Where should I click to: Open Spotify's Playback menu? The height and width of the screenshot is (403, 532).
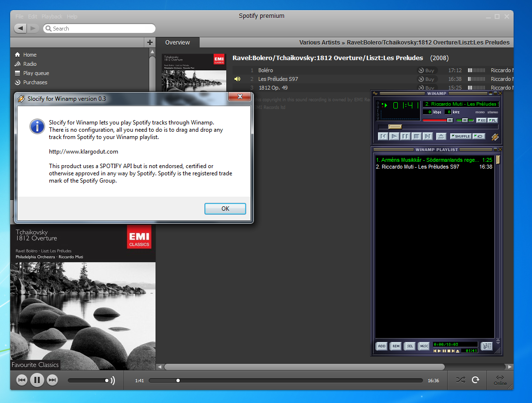coord(52,16)
